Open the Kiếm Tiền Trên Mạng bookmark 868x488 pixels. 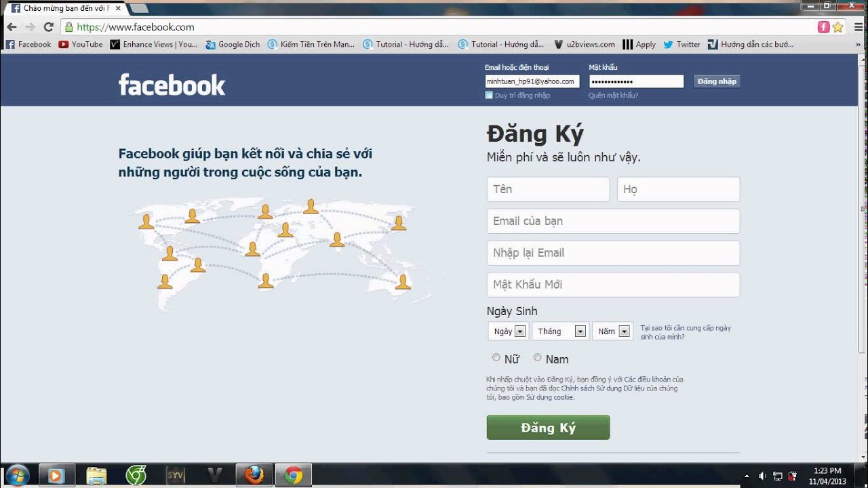coord(311,44)
